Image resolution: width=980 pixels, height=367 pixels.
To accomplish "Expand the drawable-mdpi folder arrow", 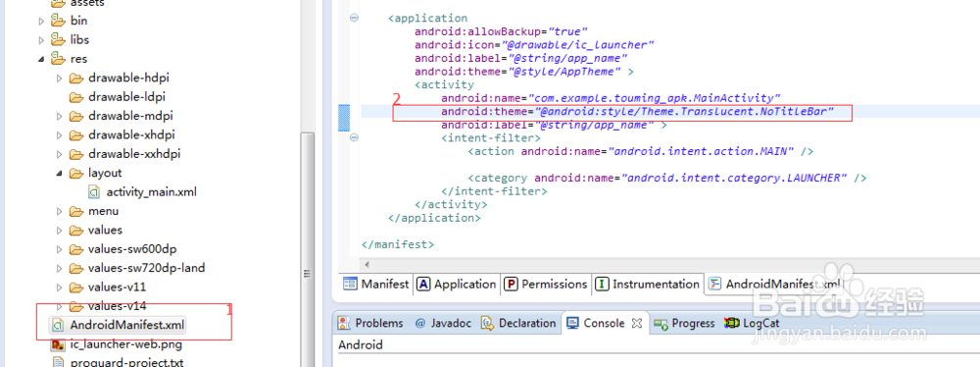I will [x=60, y=117].
